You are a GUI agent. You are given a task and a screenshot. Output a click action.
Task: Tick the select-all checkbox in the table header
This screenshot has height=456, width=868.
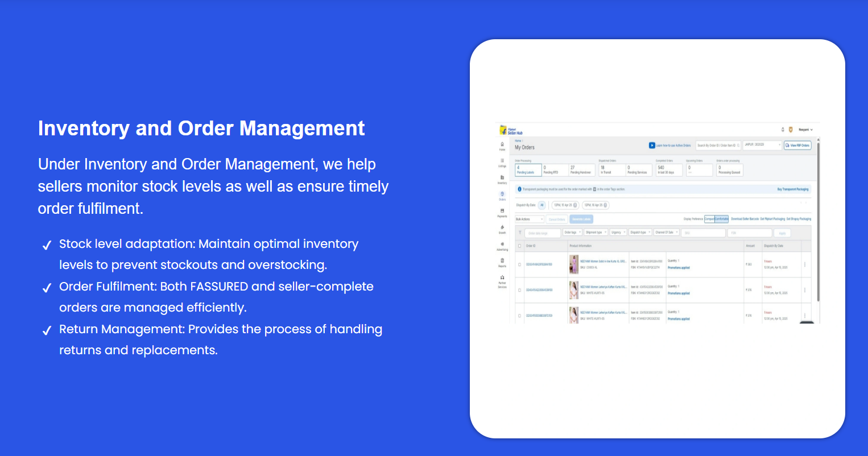pyautogui.click(x=519, y=246)
